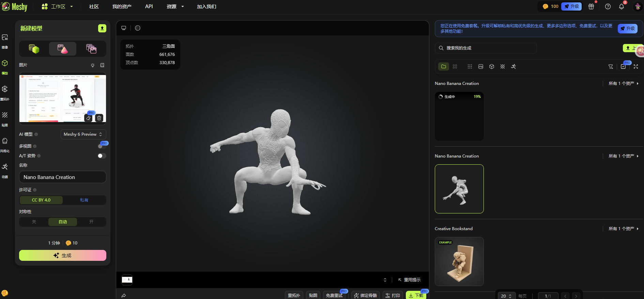The image size is (644, 299).
Task: Click the Meshy logo
Action: point(14,6)
